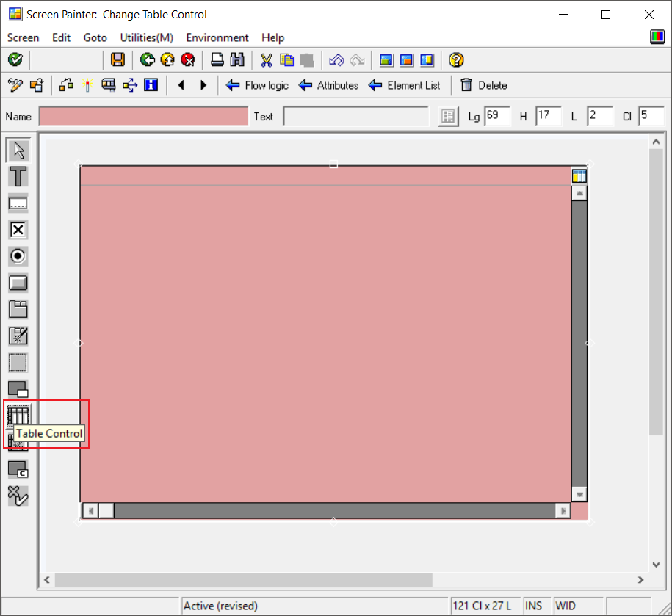Delete the selected element via the Delete button
This screenshot has height=616, width=672.
(484, 85)
